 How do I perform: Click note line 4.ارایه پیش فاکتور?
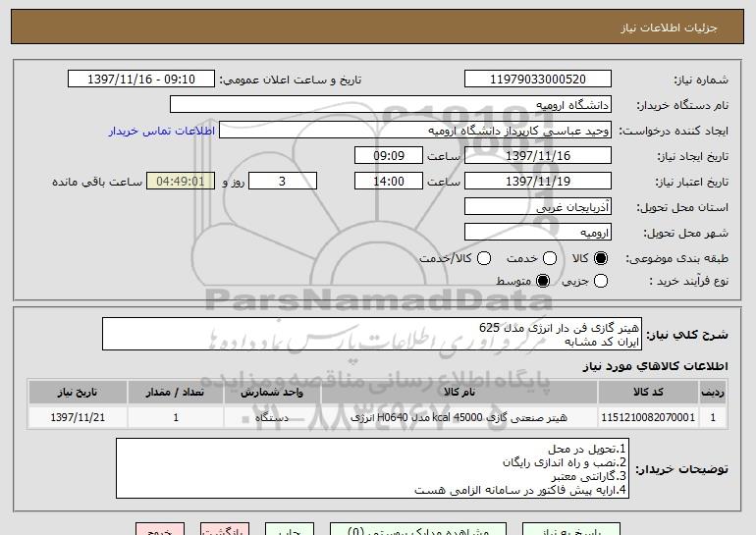point(520,490)
